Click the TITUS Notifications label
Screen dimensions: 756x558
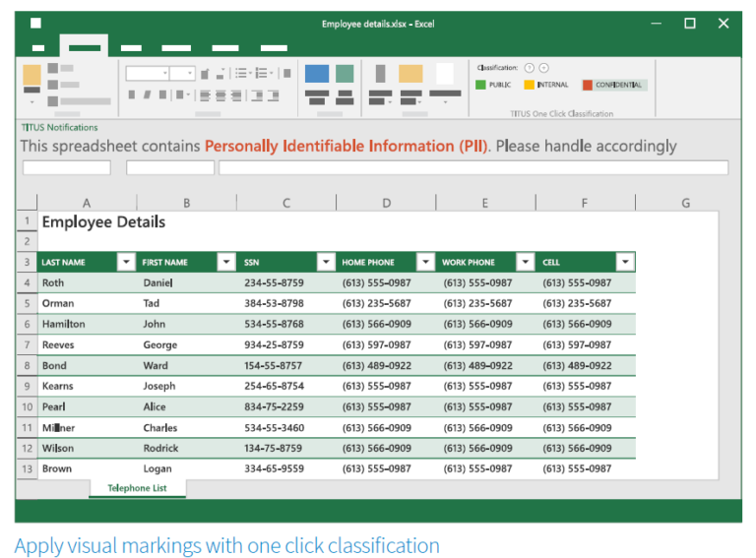click(59, 127)
